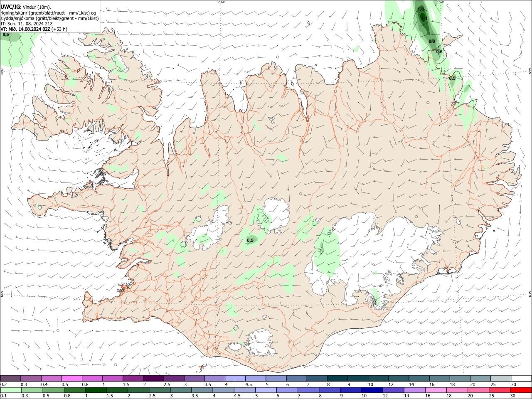Screen dimensions: 532x399
Task: Choose the 14 violet swatch in lower legend row
Action: pos(414,390)
